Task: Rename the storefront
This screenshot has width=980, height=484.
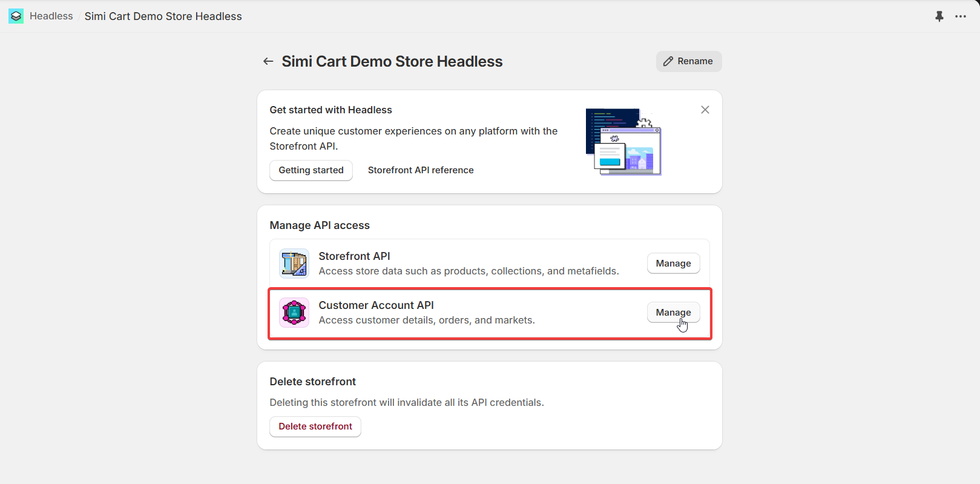Action: point(688,61)
